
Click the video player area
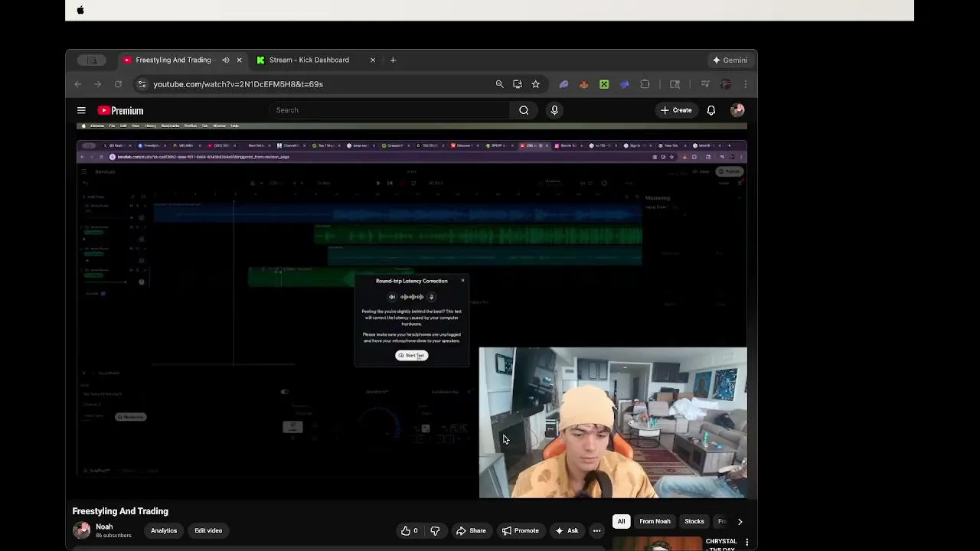click(411, 309)
